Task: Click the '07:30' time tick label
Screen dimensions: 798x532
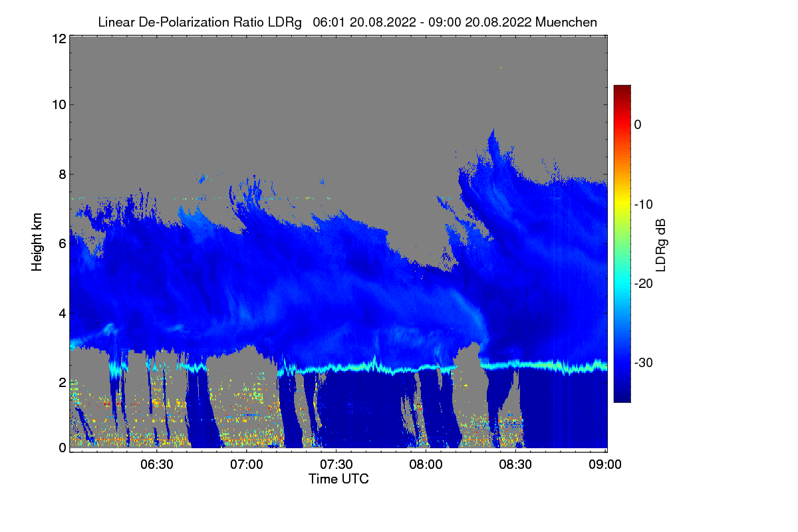Action: coord(336,464)
